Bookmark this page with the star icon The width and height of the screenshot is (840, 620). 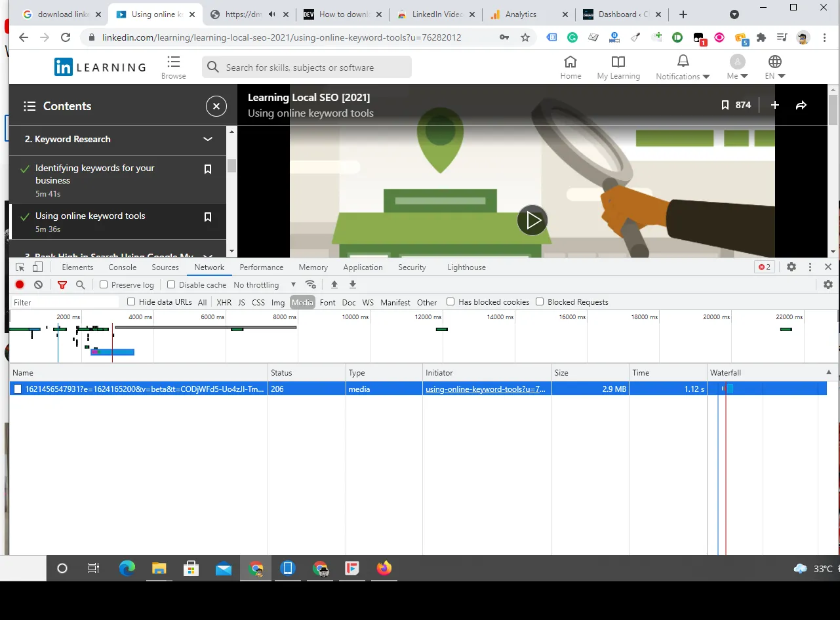(x=525, y=37)
